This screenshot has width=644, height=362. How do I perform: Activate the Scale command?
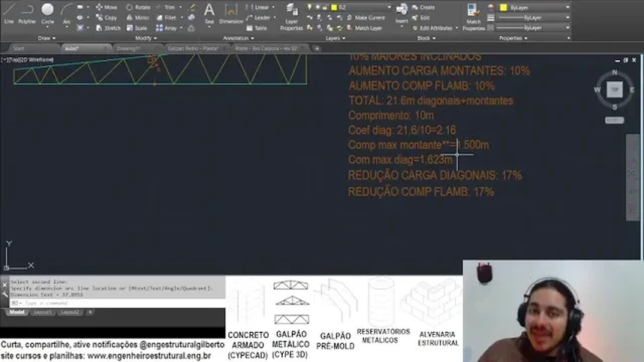pyautogui.click(x=136, y=28)
